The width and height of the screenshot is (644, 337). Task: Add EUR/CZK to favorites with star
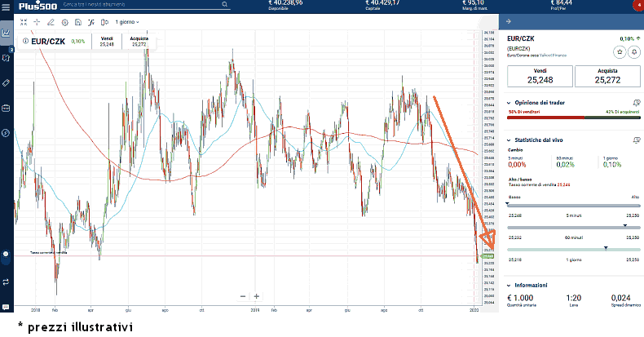[620, 51]
